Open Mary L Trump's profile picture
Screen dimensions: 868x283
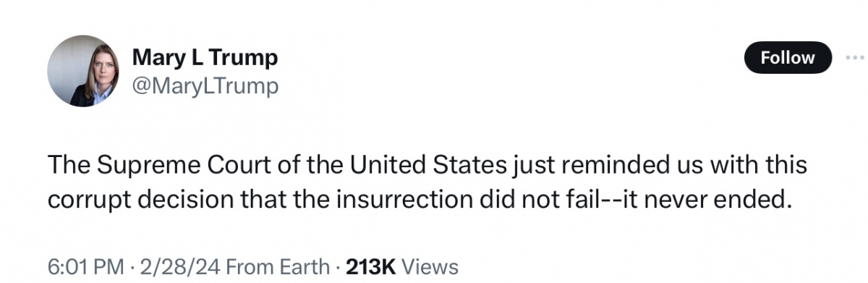click(x=83, y=71)
